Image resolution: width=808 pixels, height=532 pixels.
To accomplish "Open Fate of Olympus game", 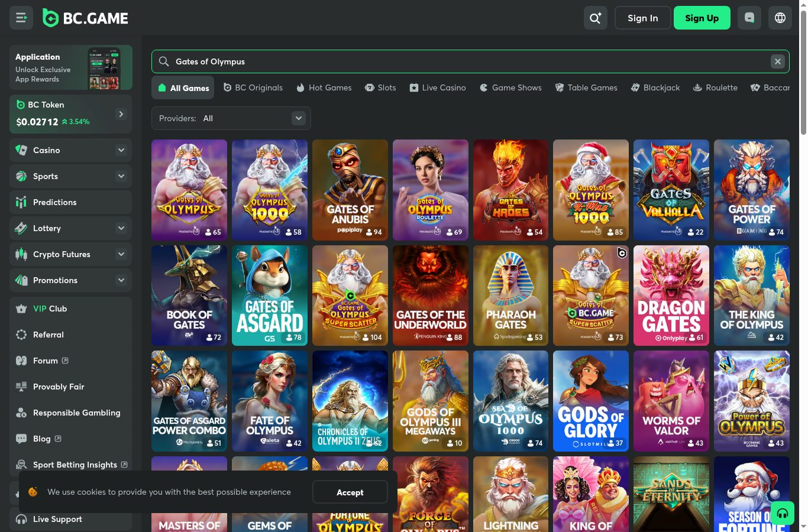I will pyautogui.click(x=270, y=401).
